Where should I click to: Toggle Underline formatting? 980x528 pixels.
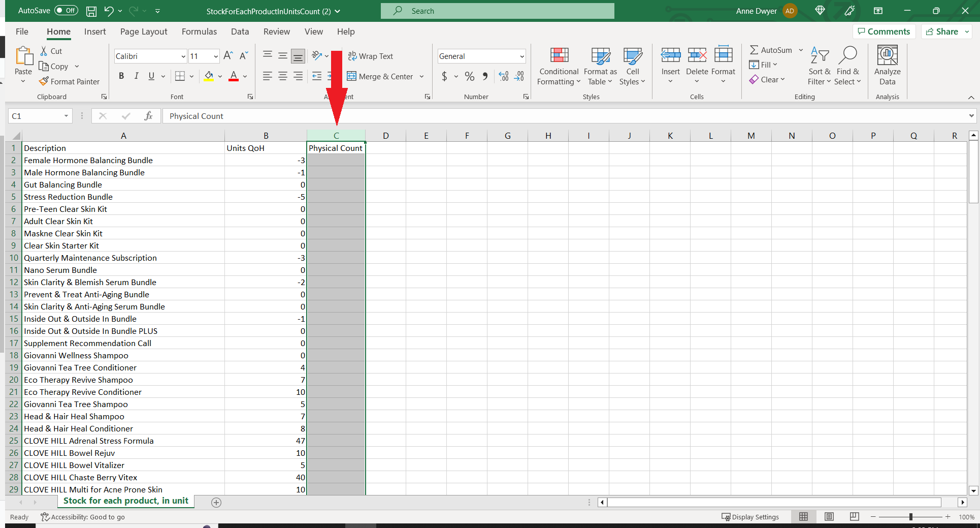pyautogui.click(x=151, y=76)
